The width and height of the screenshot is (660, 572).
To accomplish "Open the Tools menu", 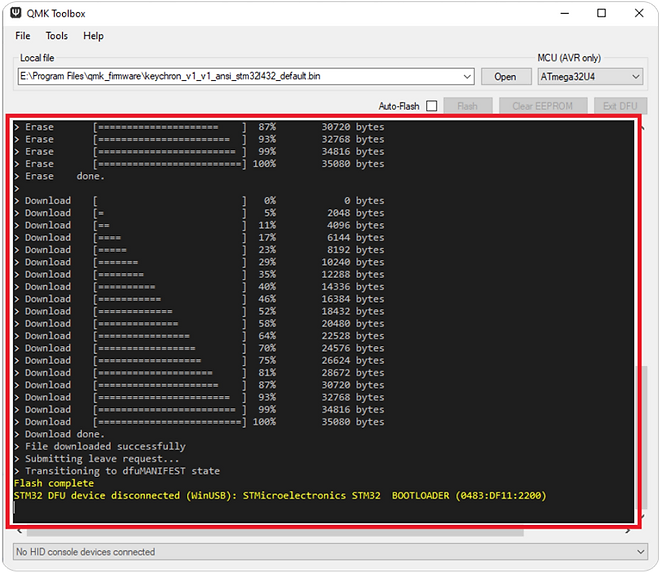I will point(57,36).
